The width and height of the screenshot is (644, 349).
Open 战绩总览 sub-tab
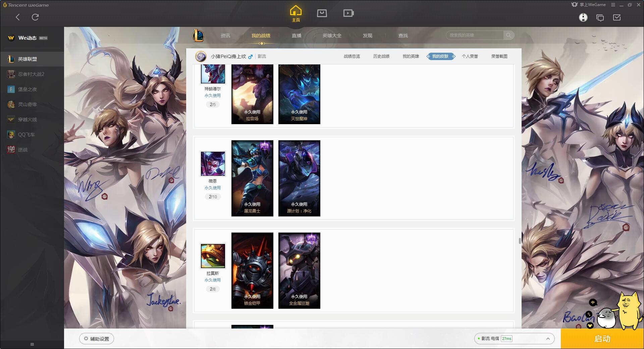(x=352, y=56)
